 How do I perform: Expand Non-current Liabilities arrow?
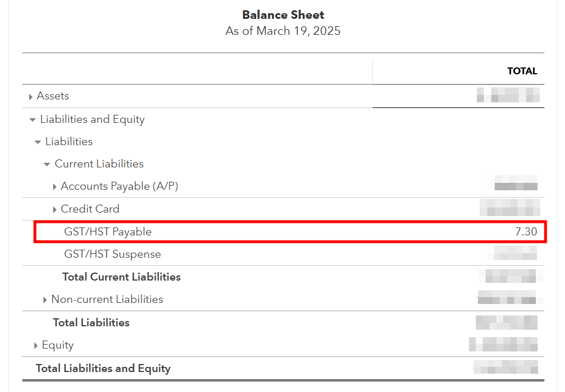coord(45,300)
